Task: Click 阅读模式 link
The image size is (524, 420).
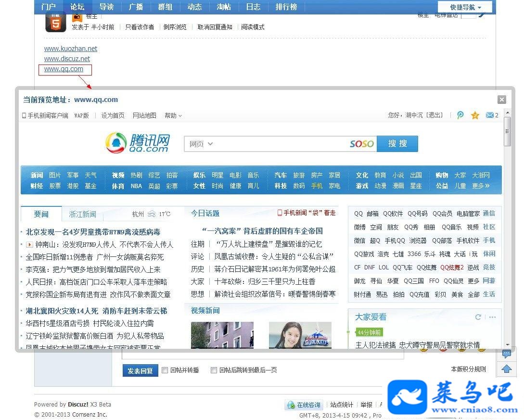Action: [x=253, y=27]
